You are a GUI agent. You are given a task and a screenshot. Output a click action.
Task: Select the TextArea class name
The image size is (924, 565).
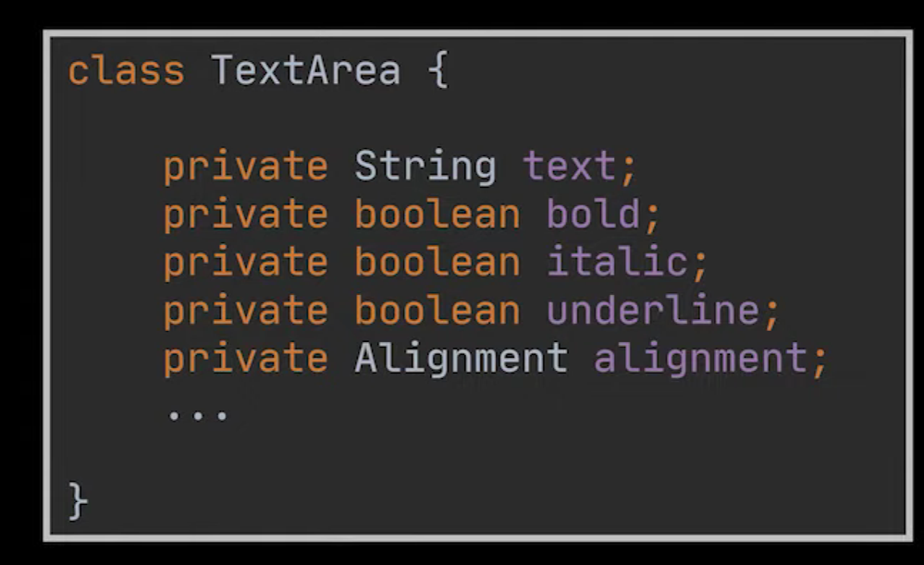tap(306, 70)
